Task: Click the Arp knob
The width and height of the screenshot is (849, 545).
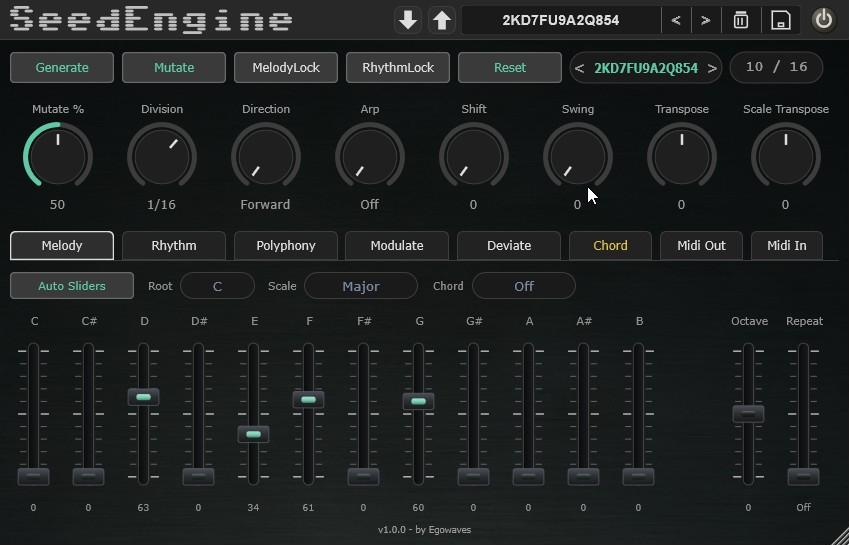Action: pyautogui.click(x=370, y=157)
